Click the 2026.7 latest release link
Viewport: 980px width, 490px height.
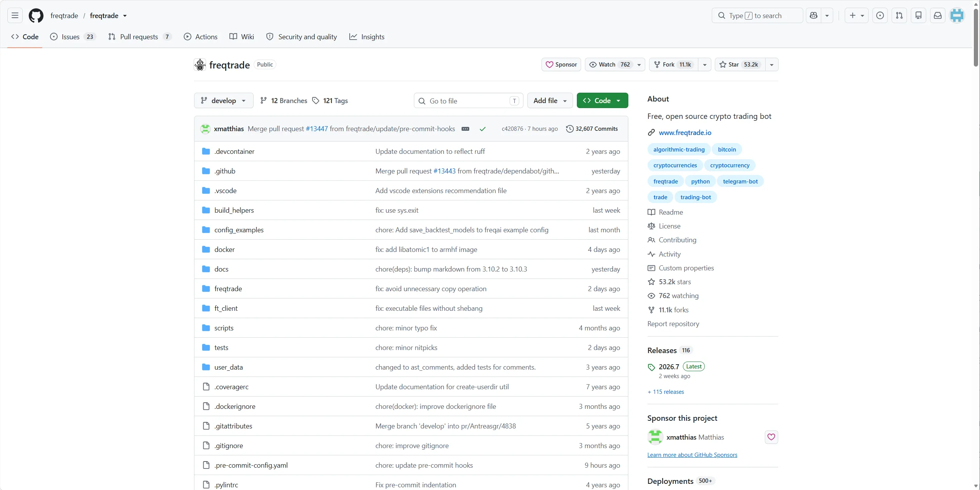(x=669, y=367)
